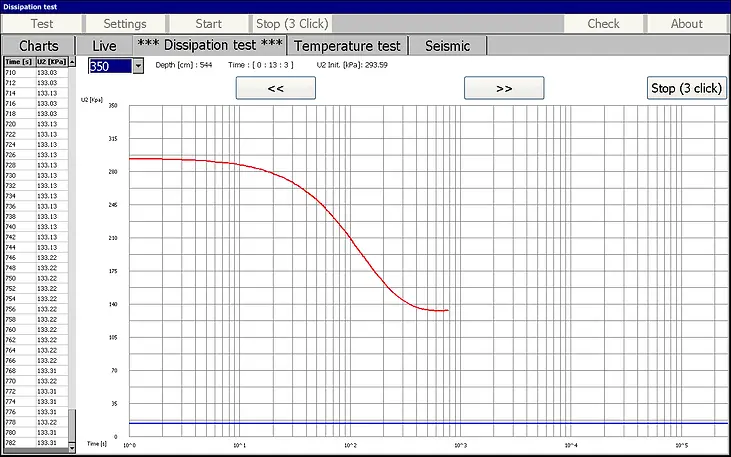Viewport: 731px width, 457px height.
Task: Click the Time [ 0 : 13 : 3 ] readout
Action: click(x=261, y=65)
